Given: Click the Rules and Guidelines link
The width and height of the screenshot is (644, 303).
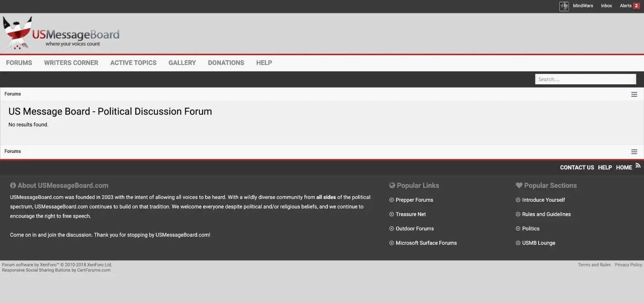Looking at the screenshot, I should tap(546, 214).
